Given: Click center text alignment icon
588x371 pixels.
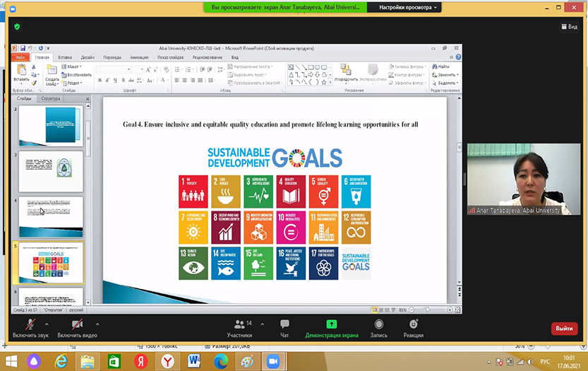Looking at the screenshot, I should coord(185,80).
